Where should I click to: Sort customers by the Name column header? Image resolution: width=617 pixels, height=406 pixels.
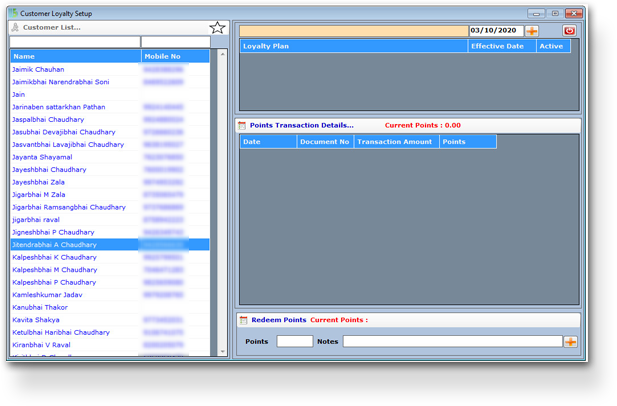pyautogui.click(x=75, y=57)
